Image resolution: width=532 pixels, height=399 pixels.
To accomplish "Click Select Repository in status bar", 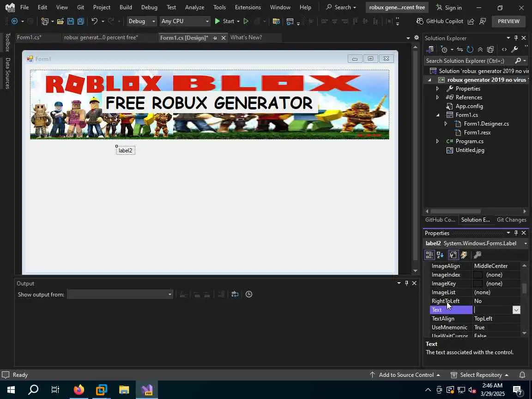I will [x=479, y=375].
